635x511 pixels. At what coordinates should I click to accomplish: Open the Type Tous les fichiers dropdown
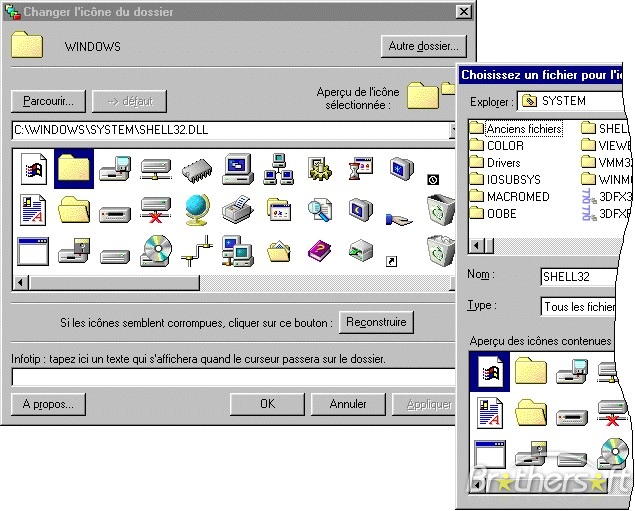pyautogui.click(x=579, y=307)
